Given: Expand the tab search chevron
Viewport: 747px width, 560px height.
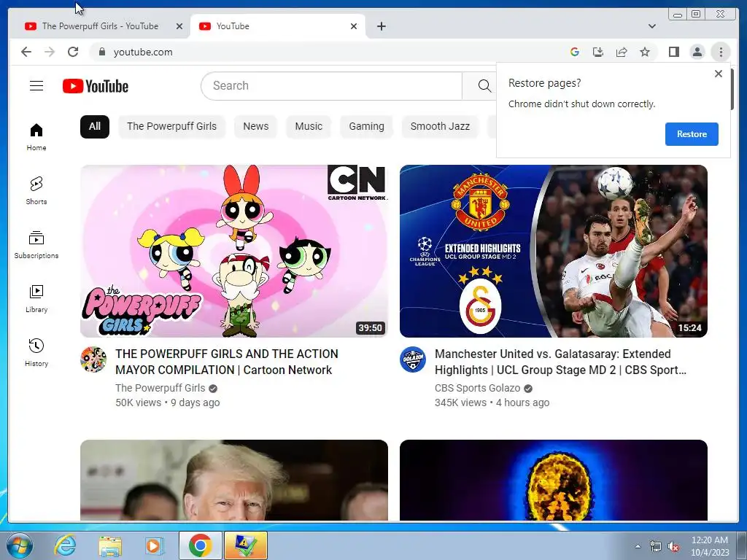Looking at the screenshot, I should click(652, 26).
